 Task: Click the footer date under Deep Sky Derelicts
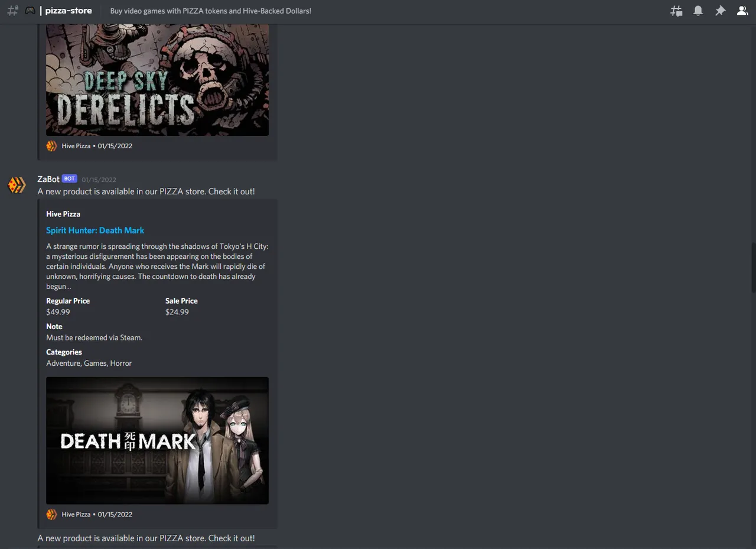coord(115,145)
